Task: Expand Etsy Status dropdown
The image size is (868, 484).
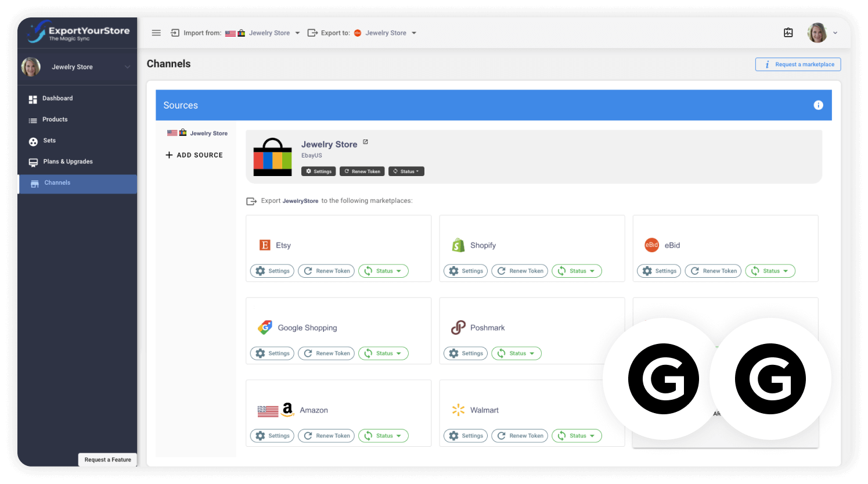Action: (x=383, y=271)
